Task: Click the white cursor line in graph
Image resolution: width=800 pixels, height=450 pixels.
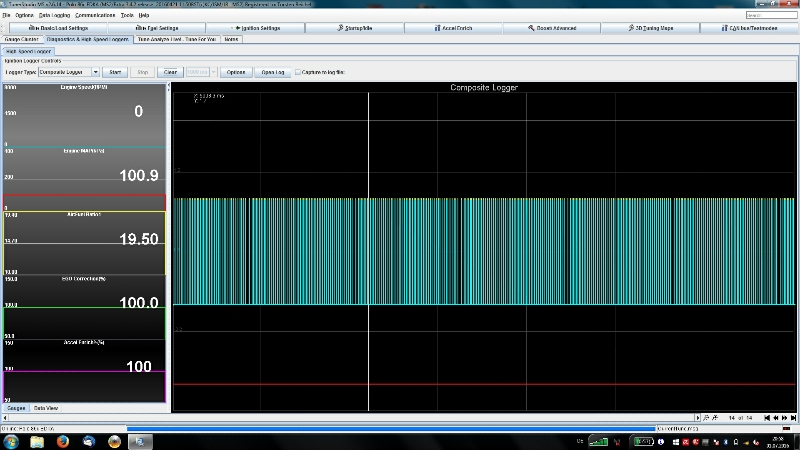Action: tap(368, 252)
